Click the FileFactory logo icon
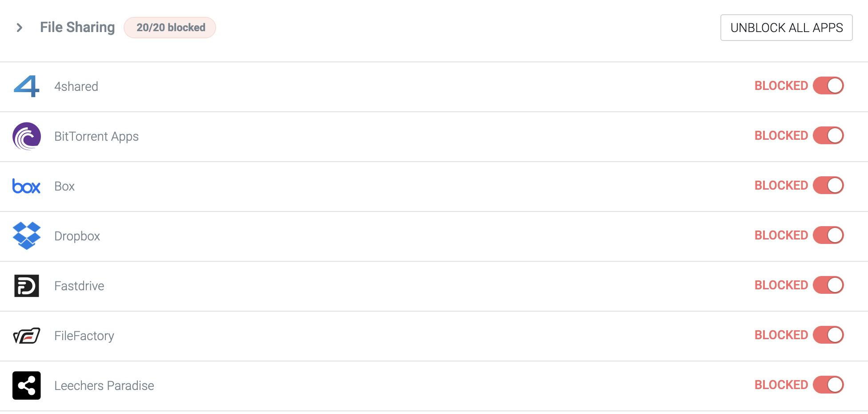This screenshot has height=414, width=868. pos(27,336)
